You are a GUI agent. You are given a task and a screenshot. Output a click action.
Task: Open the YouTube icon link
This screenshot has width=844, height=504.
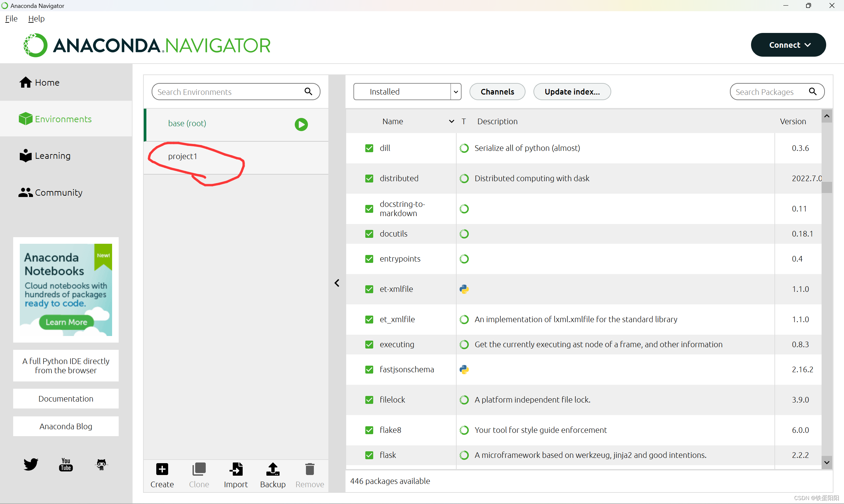click(66, 464)
